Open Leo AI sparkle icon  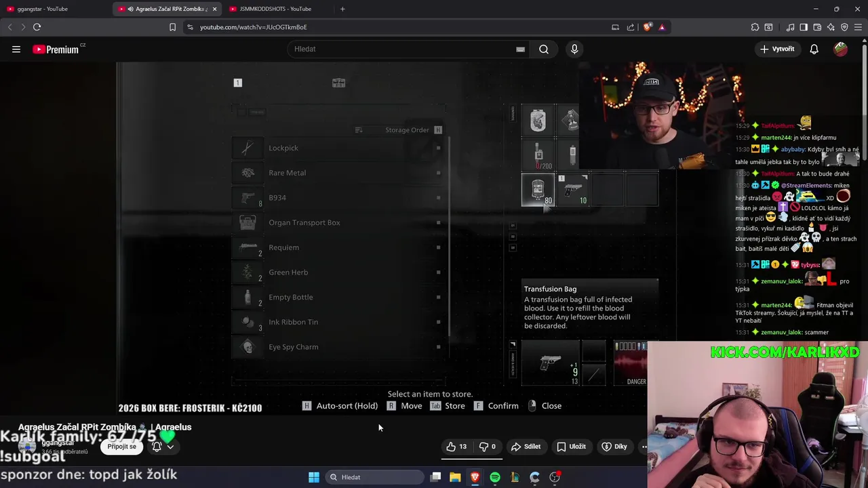click(831, 27)
